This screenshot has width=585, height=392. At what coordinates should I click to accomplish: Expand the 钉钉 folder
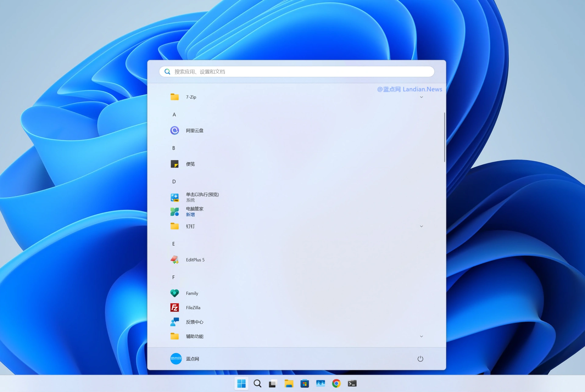pyautogui.click(x=421, y=226)
